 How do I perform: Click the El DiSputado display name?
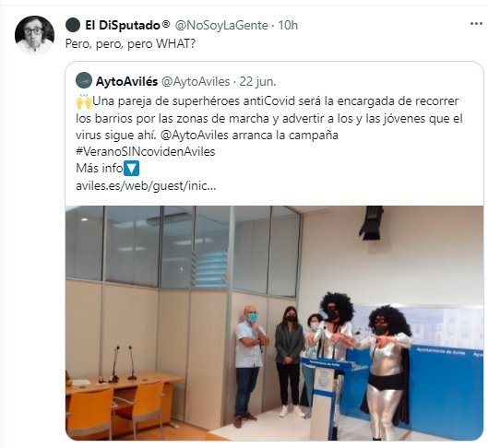pyautogui.click(x=123, y=25)
